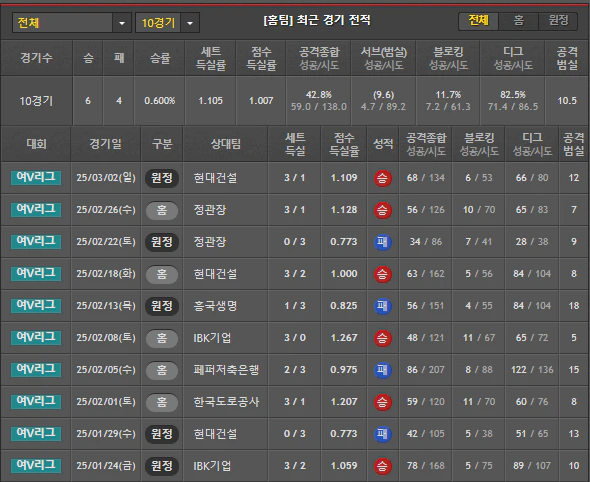Click the 승 result icon for 25/02/18 match
The width and height of the screenshot is (590, 482).
click(x=382, y=274)
